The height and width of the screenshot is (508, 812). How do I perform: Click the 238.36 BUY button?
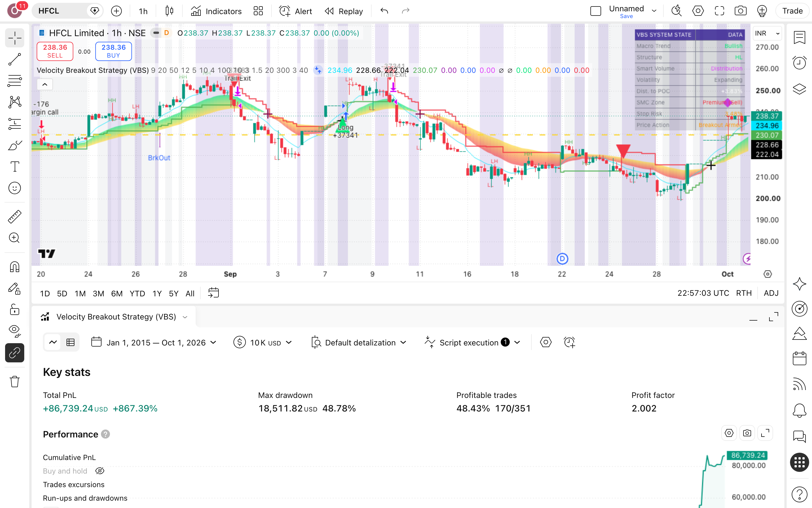pyautogui.click(x=113, y=51)
